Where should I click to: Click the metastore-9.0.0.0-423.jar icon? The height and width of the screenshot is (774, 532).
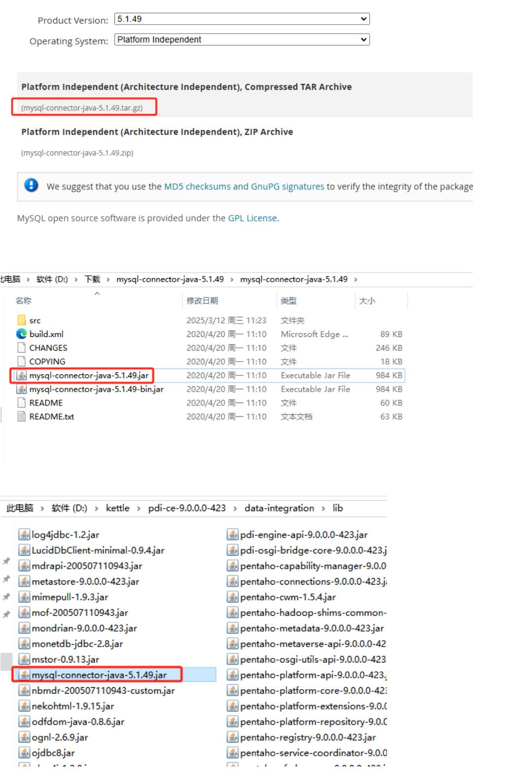(24, 581)
